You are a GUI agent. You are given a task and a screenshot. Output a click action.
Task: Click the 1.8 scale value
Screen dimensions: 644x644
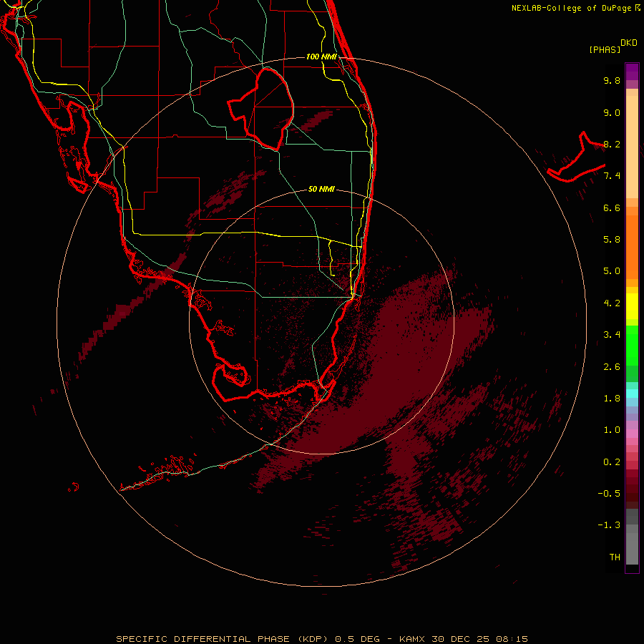612,399
